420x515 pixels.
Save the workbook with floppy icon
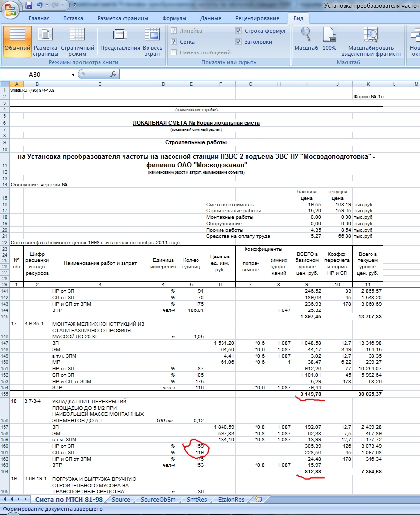point(29,5)
